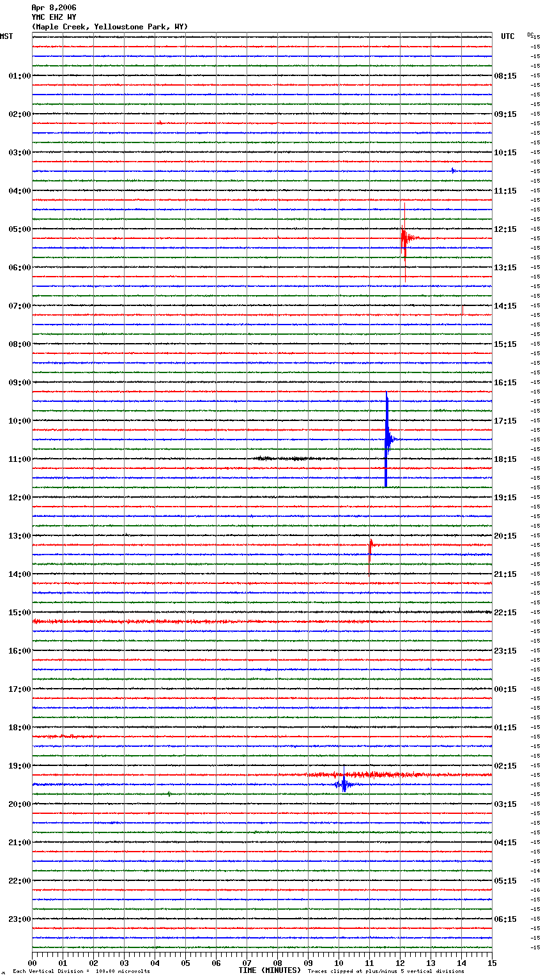Select the 18:00 MST row label
Image resolution: width=543 pixels, height=980 pixels.
pyautogui.click(x=19, y=727)
